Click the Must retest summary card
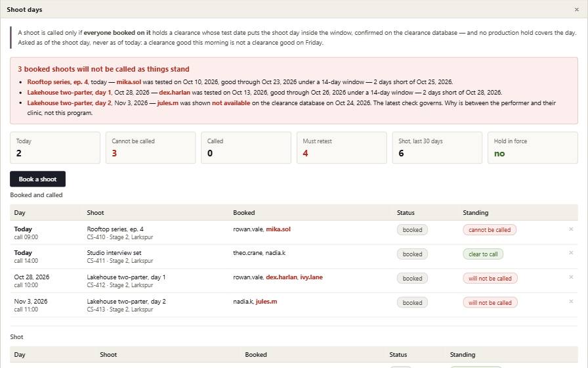 click(x=342, y=148)
